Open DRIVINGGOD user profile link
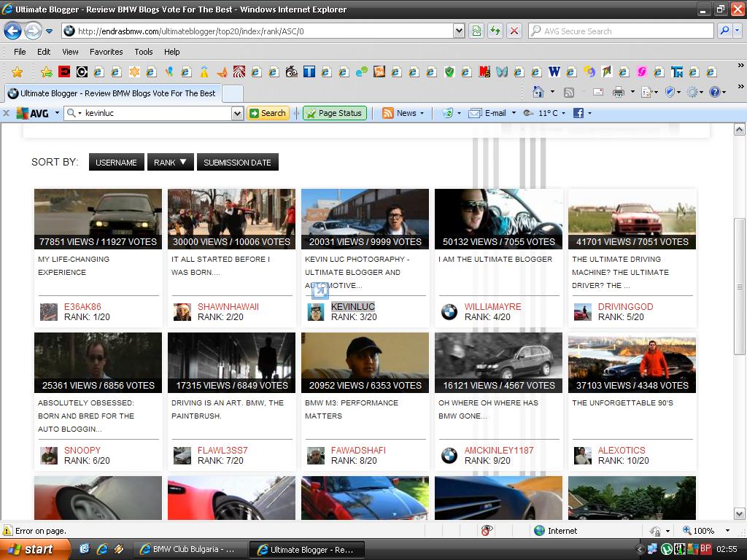Viewport: 747px width, 560px height. click(625, 307)
